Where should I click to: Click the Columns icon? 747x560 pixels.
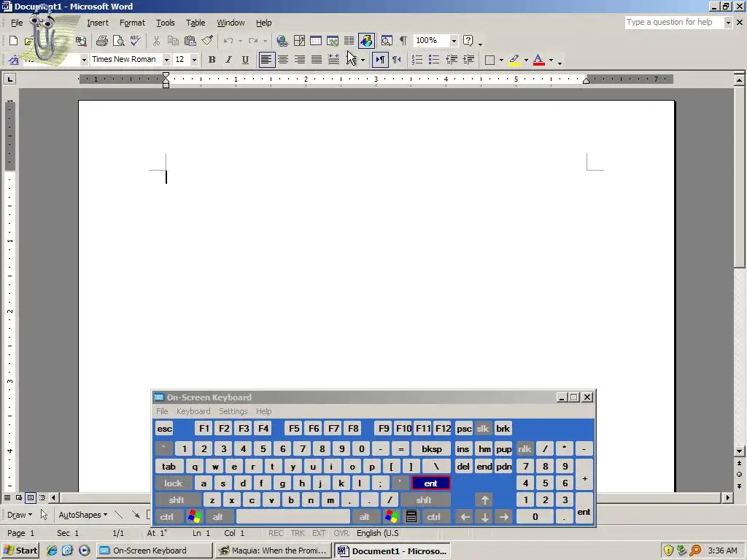349,41
